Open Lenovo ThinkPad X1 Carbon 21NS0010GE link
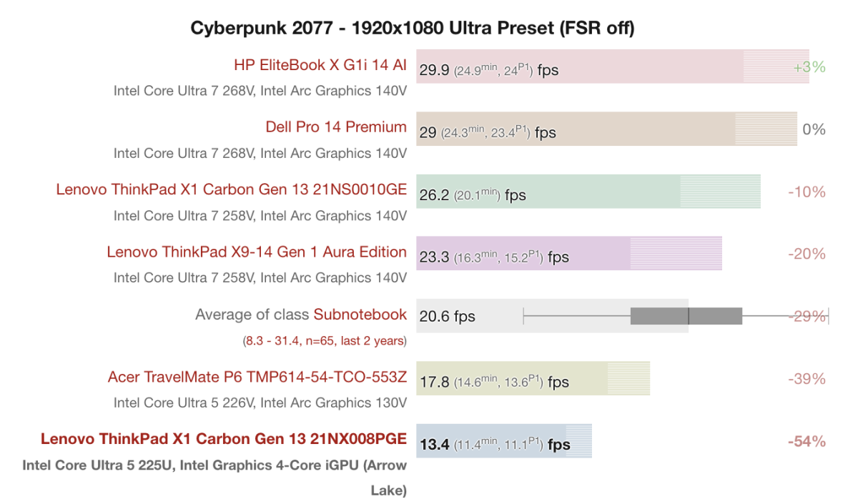Image resolution: width=858 pixels, height=504 pixels. tap(231, 189)
